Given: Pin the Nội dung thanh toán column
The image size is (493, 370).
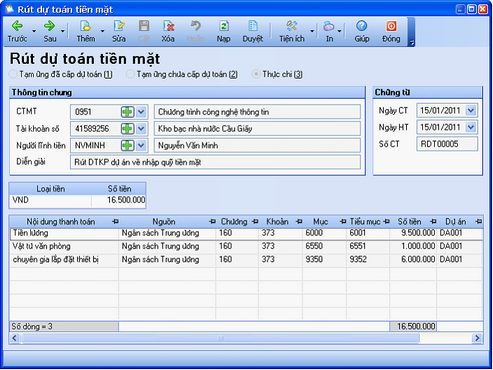Looking at the screenshot, I should tap(115, 222).
